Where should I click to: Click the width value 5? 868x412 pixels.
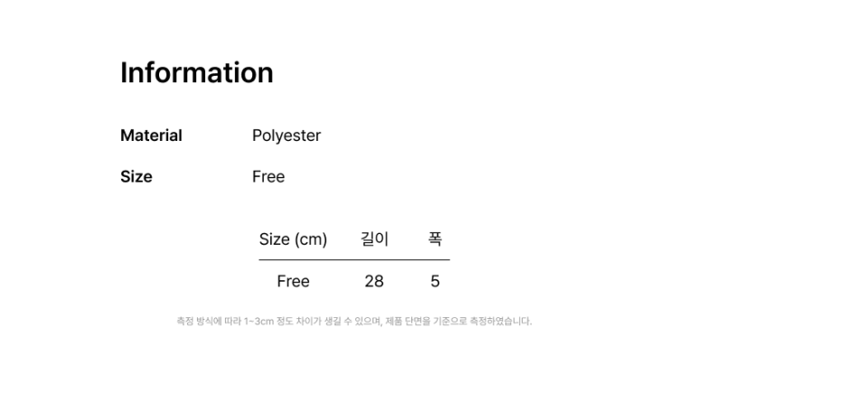tap(435, 282)
